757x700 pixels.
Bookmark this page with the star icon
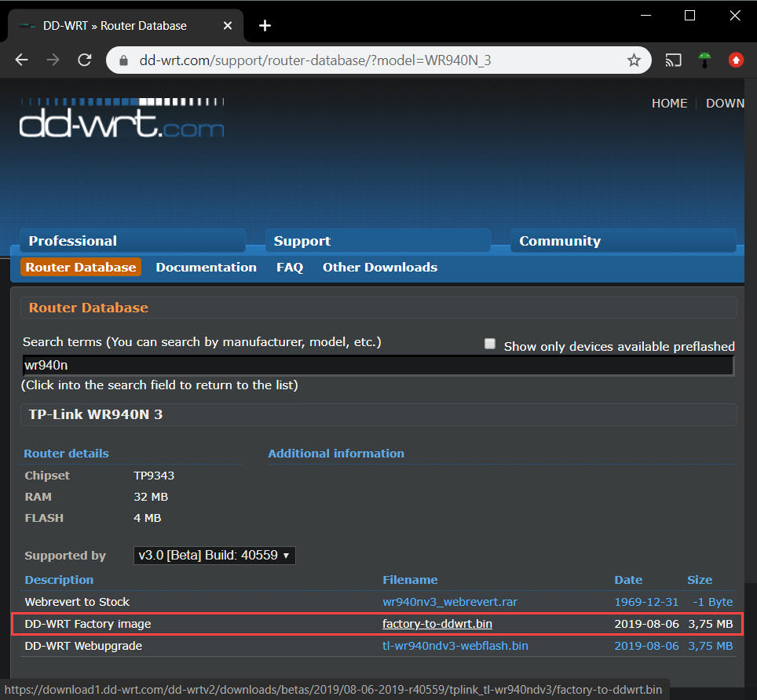point(634,60)
